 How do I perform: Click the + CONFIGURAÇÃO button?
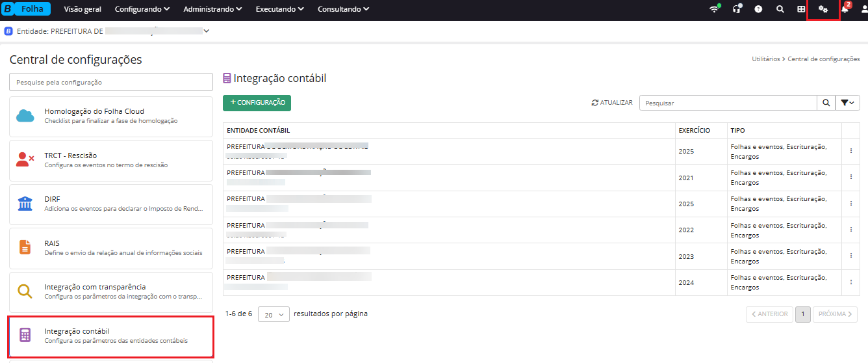pos(257,103)
